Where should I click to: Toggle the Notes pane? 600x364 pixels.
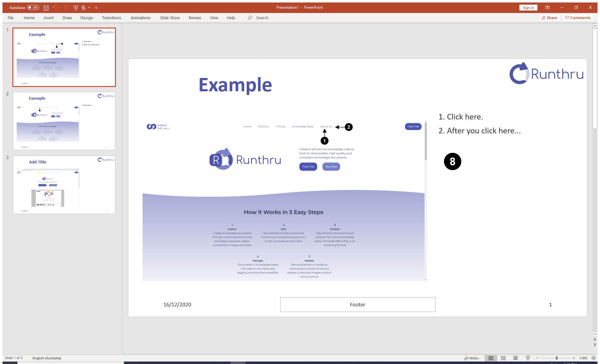click(471, 358)
